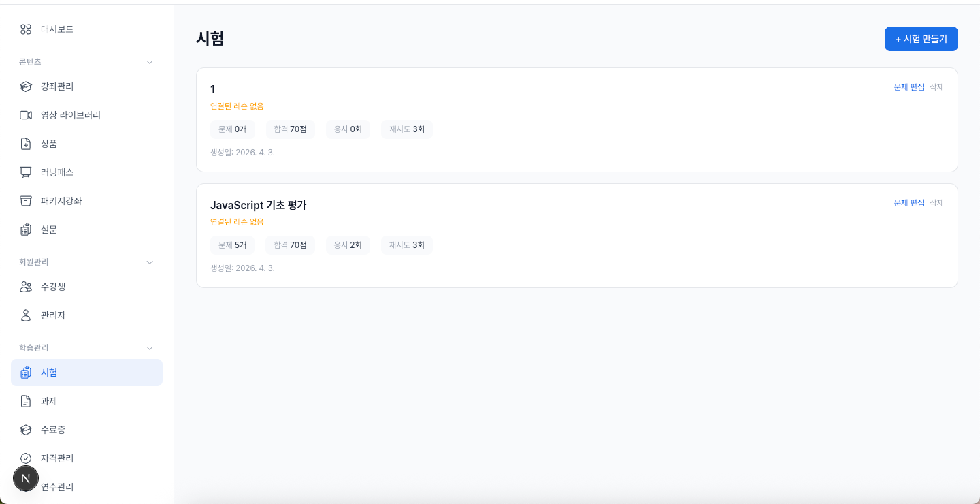Open 패키지강좌 sidebar item
The image size is (980, 504).
point(86,201)
